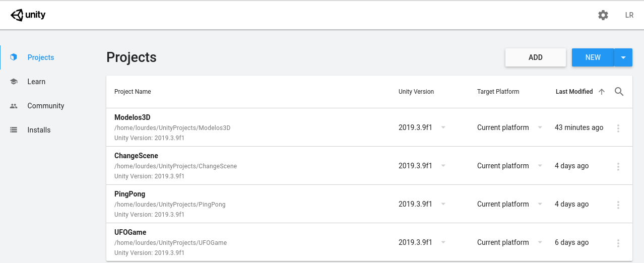Click the Installs list icon
Viewport: 644px width, 263px height.
14,130
